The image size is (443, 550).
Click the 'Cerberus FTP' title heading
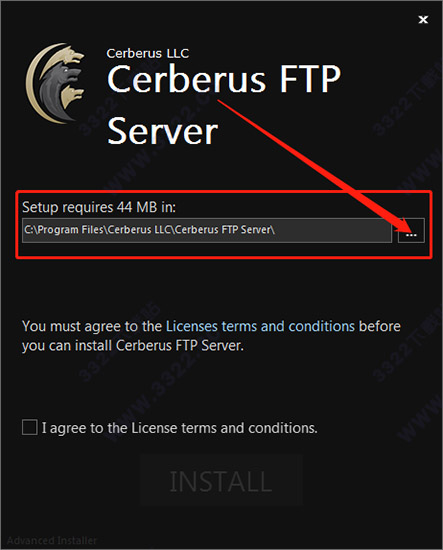click(224, 79)
